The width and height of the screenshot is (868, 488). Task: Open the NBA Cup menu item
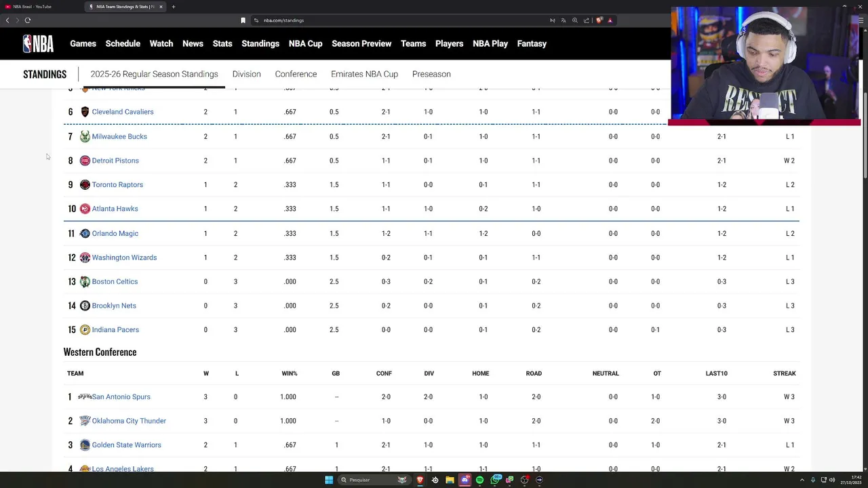(305, 43)
